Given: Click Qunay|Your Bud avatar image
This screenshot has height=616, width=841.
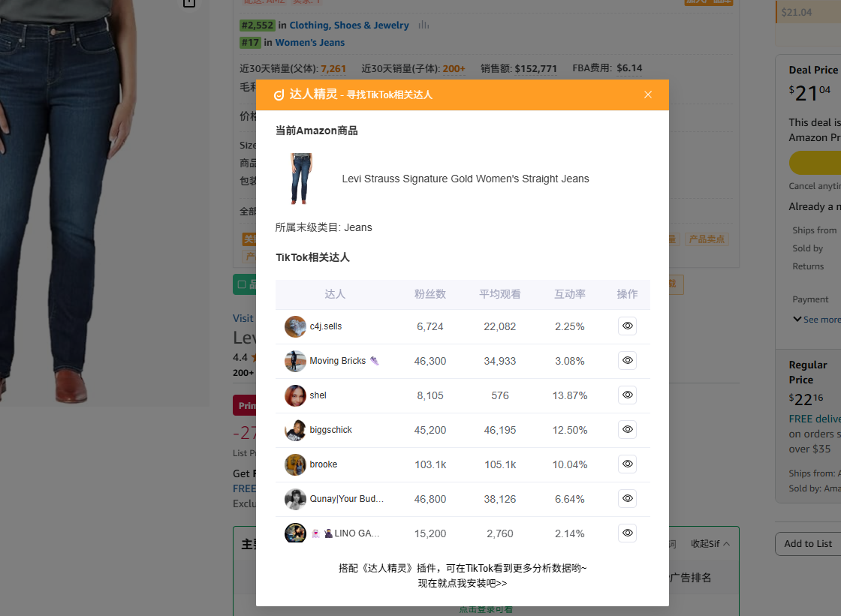Looking at the screenshot, I should (295, 499).
